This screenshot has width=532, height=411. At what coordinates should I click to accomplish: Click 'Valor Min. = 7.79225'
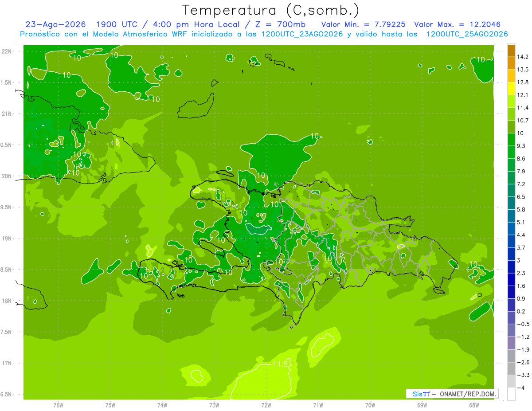(x=363, y=24)
